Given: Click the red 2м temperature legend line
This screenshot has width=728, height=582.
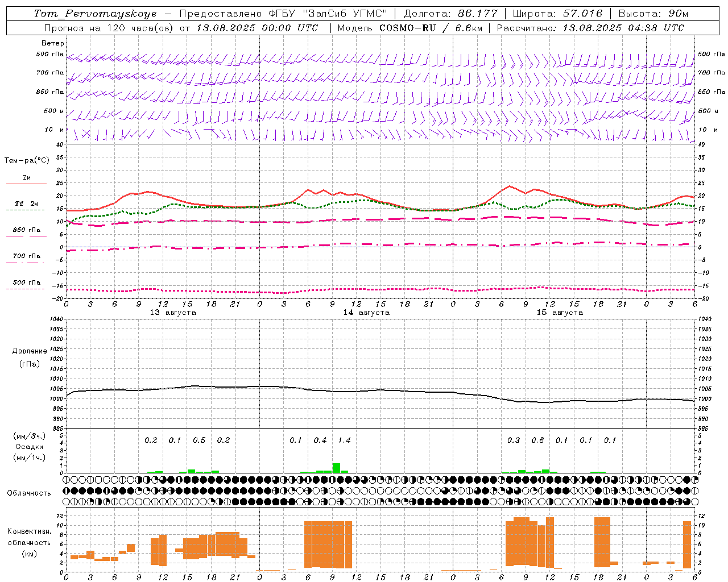Looking at the screenshot, I should click(26, 184).
